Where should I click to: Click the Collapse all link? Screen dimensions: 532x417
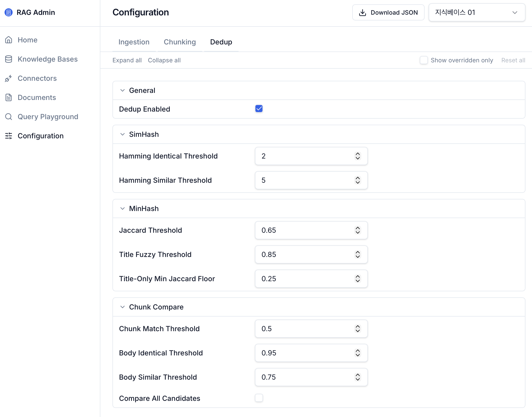click(164, 60)
